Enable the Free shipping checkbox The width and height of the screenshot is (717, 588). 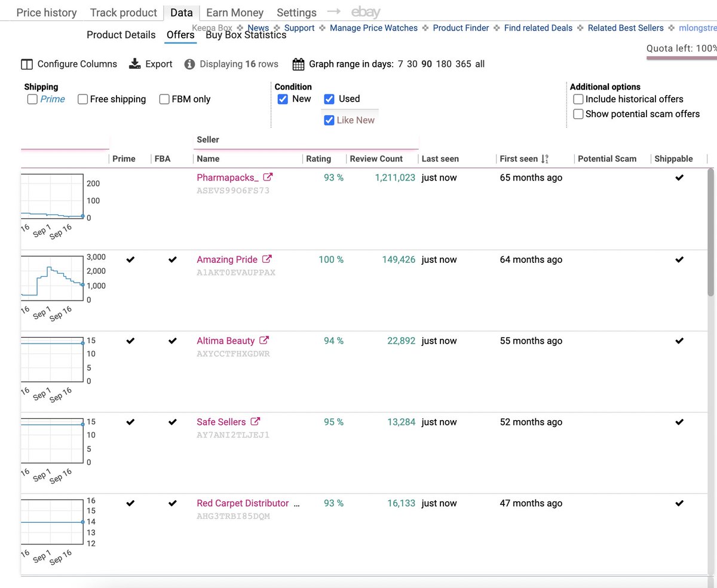point(82,99)
